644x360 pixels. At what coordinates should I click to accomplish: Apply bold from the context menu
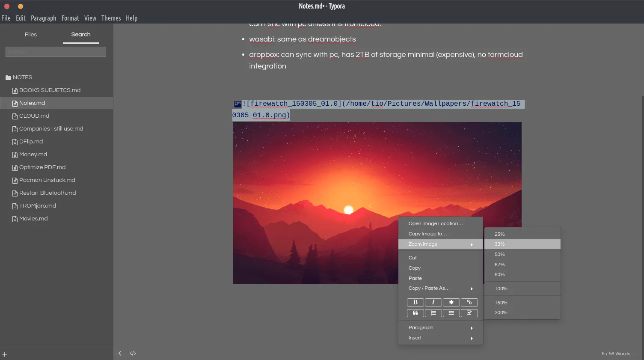pyautogui.click(x=415, y=302)
